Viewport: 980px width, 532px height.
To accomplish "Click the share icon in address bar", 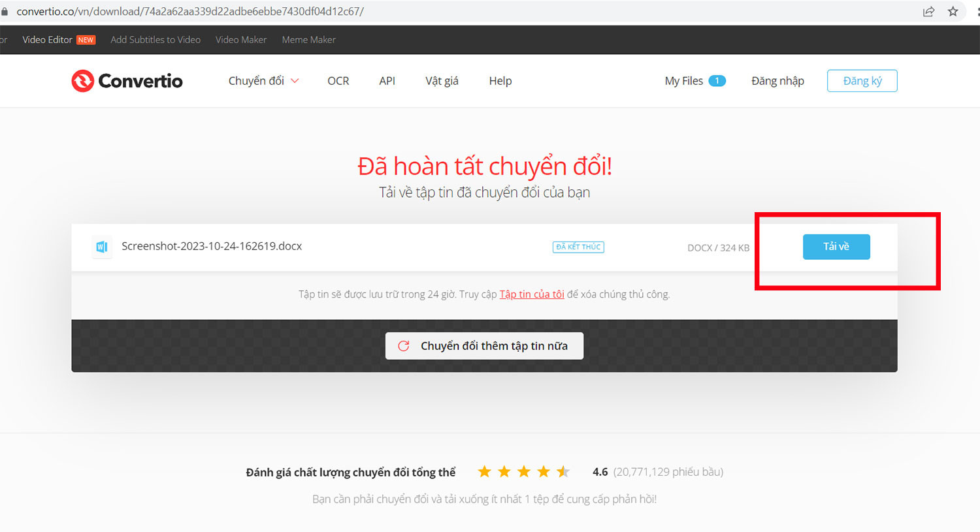I will 928,12.
